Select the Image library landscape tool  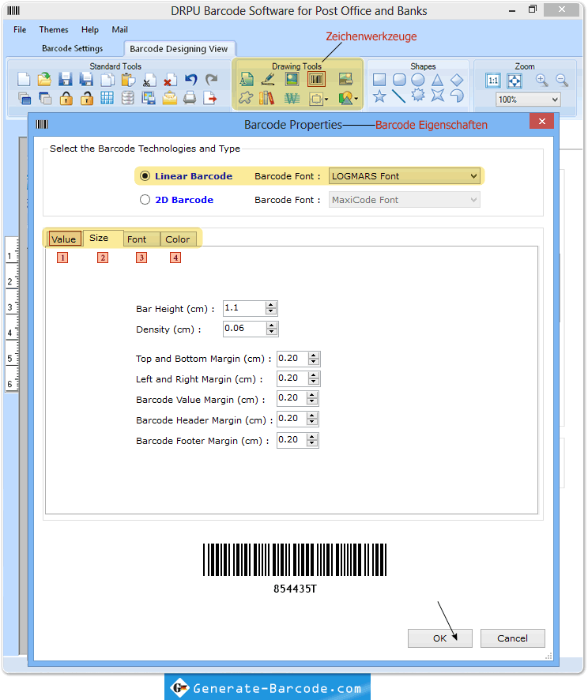pyautogui.click(x=345, y=80)
